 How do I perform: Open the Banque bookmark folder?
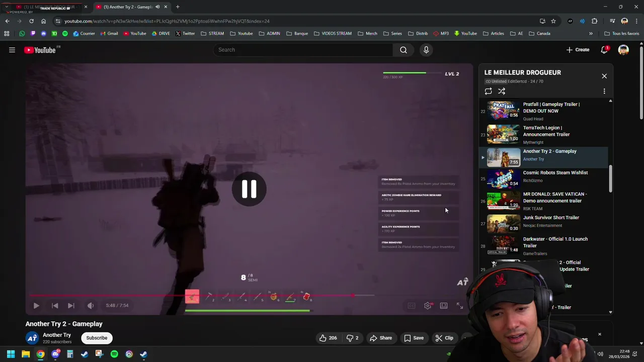(297, 34)
